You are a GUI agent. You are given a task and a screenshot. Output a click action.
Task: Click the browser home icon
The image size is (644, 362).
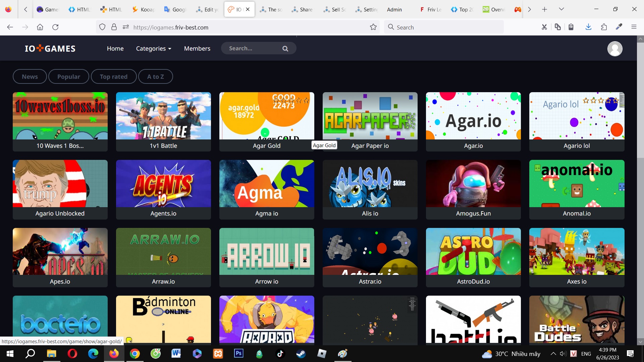(x=40, y=27)
